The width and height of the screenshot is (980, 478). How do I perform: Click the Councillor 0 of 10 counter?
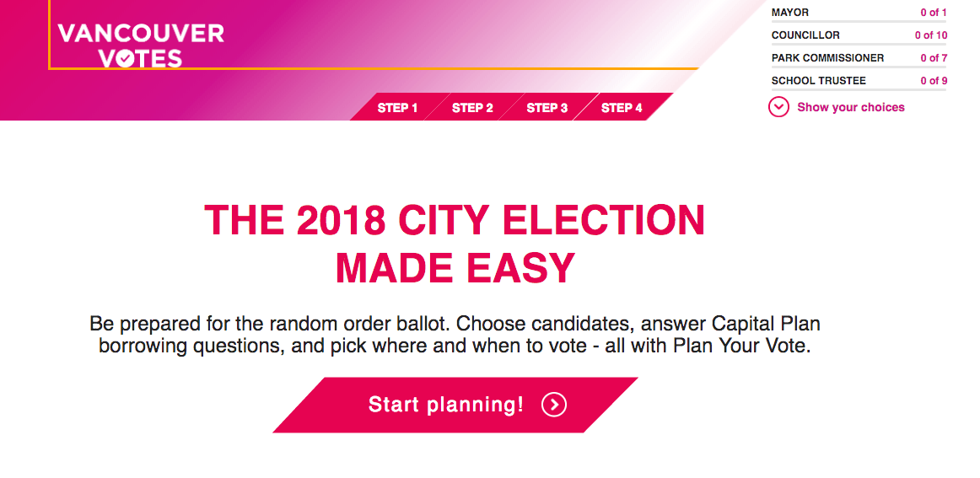point(931,35)
